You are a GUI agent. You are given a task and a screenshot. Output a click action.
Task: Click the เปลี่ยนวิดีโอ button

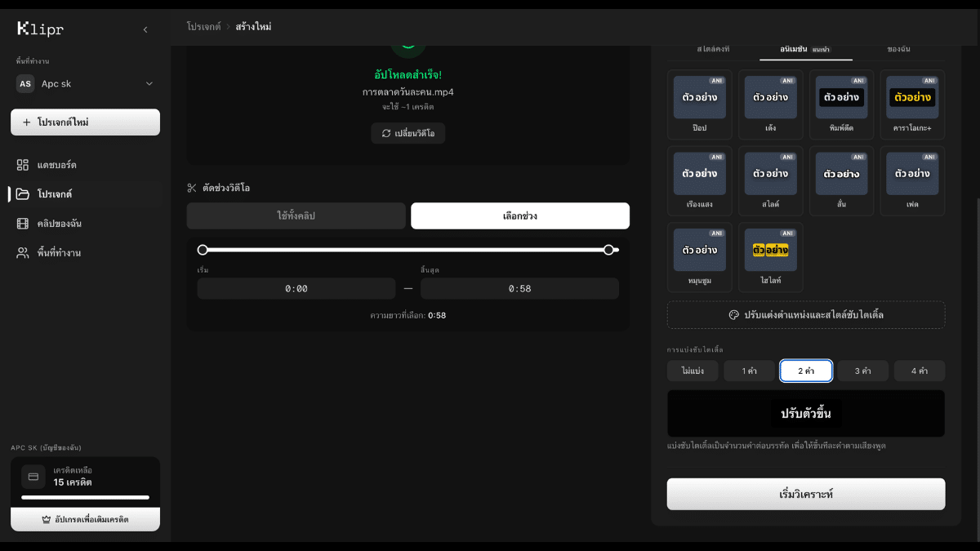point(408,133)
